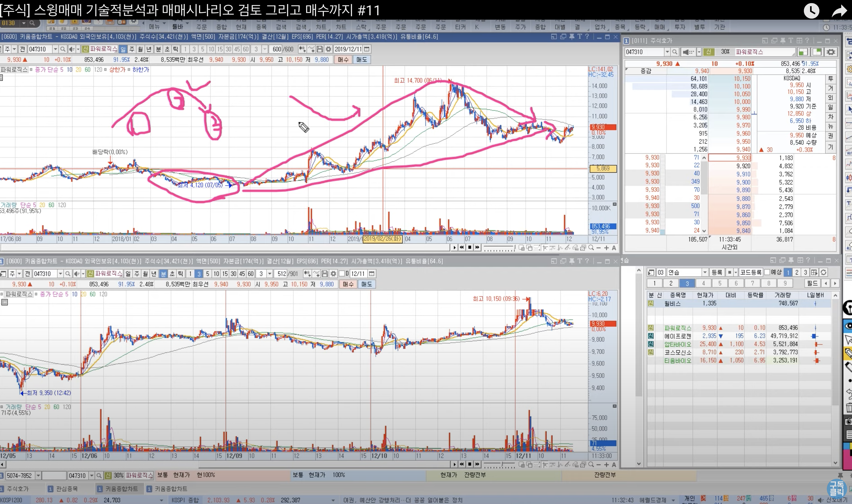Viewport: 852px width, 504px height.
Task: Click the gear settings icon in upper chart toolbar
Action: [328, 49]
